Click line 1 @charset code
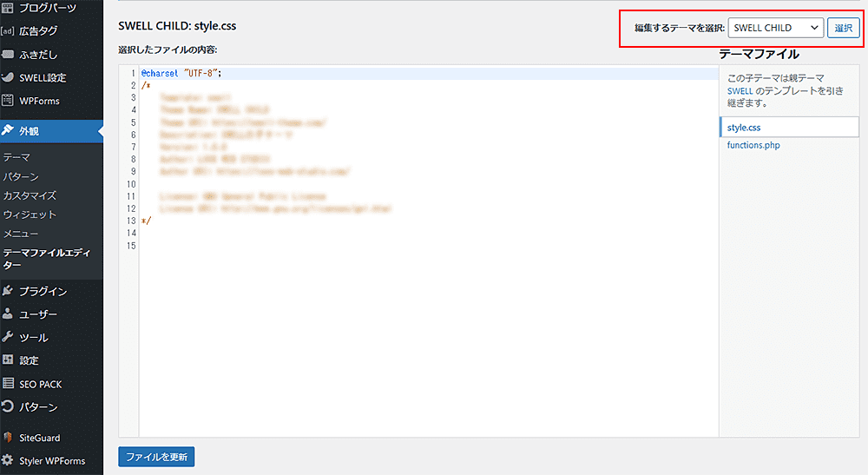Image resolution: width=868 pixels, height=475 pixels. tap(181, 73)
